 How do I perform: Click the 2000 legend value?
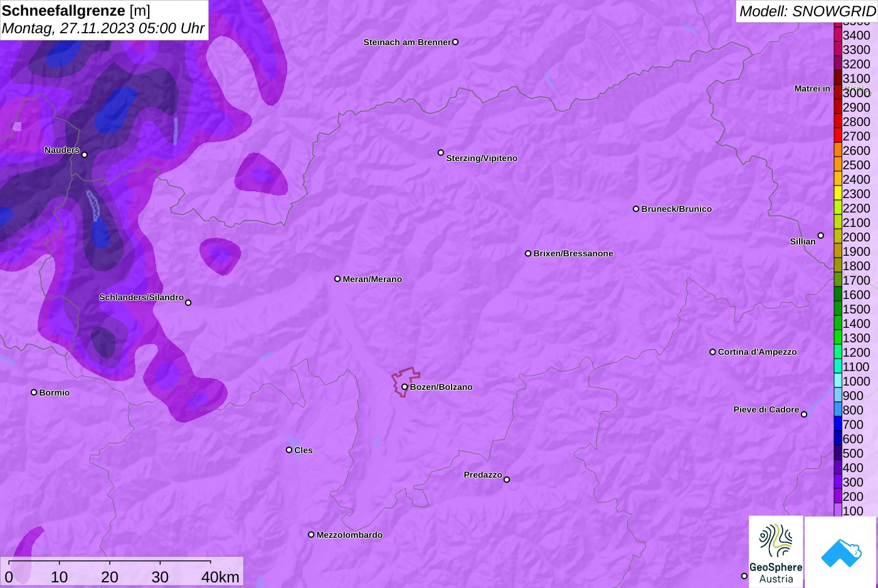click(x=857, y=237)
